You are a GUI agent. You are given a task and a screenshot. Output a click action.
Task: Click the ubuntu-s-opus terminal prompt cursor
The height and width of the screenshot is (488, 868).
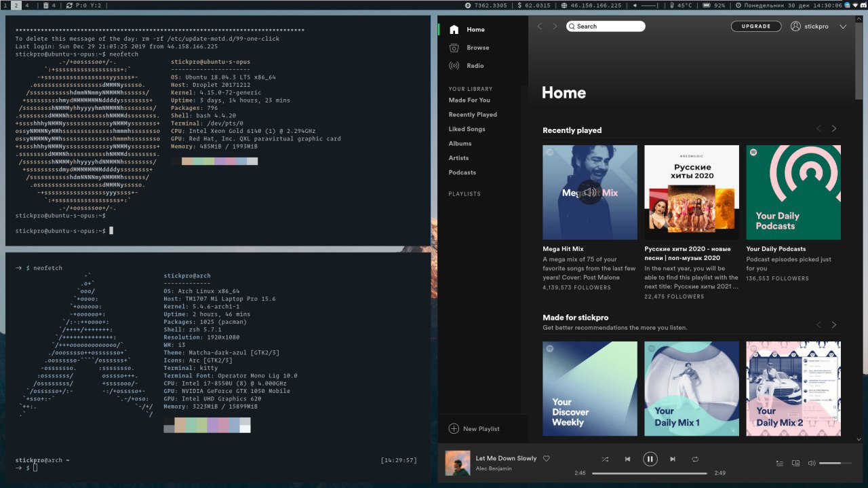[111, 231]
